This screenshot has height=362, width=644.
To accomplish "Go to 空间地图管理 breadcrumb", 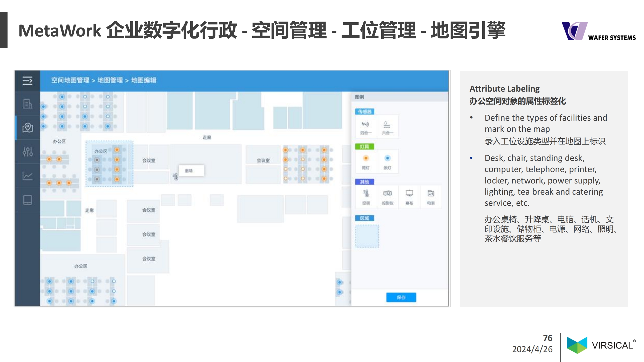I will [x=70, y=80].
